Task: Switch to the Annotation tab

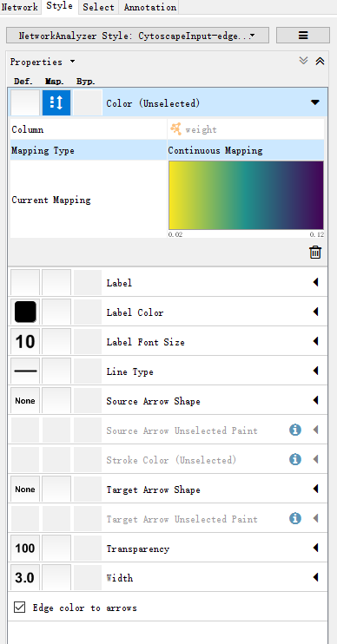Action: tap(149, 7)
